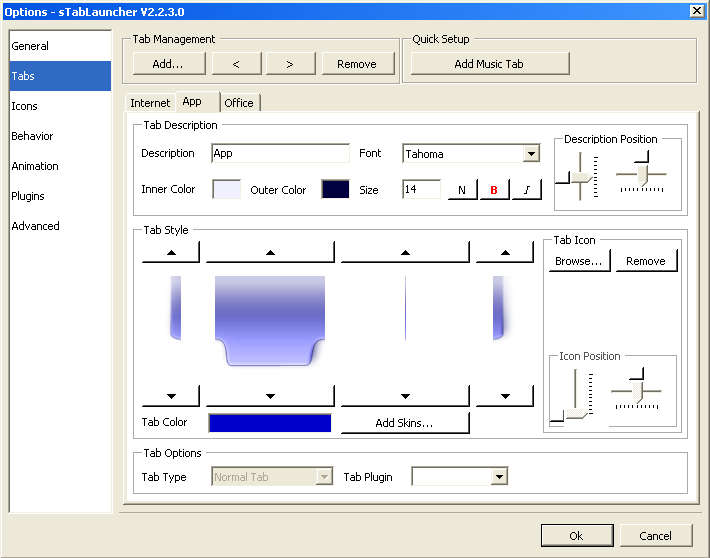Move tab right with the > button
Viewport: 710px width, 558px height.
(288, 64)
